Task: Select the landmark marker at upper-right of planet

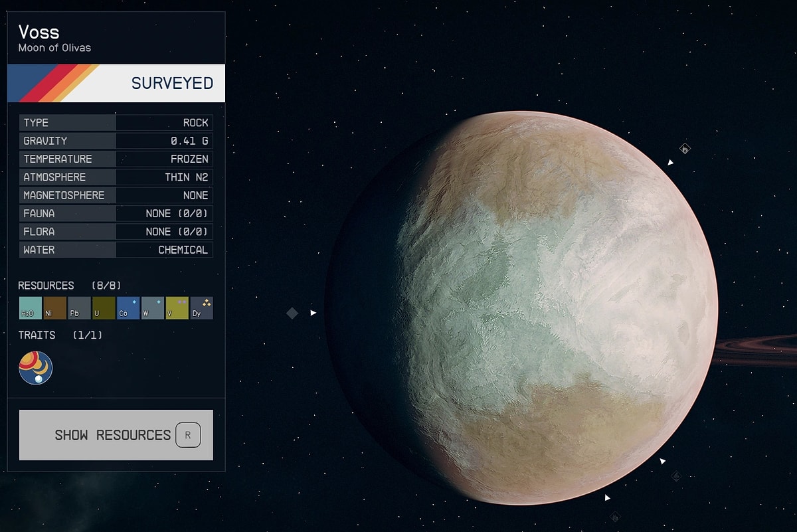Action: tap(685, 149)
